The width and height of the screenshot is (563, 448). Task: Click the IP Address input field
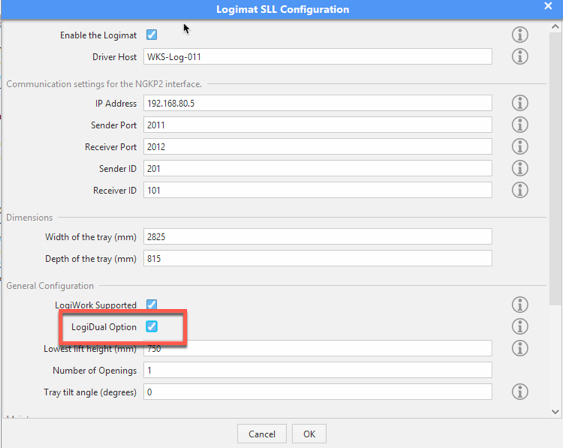click(x=318, y=103)
